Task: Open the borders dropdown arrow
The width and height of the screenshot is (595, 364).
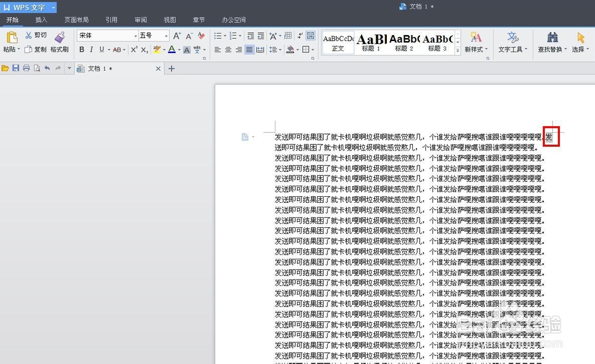Action: (313, 50)
